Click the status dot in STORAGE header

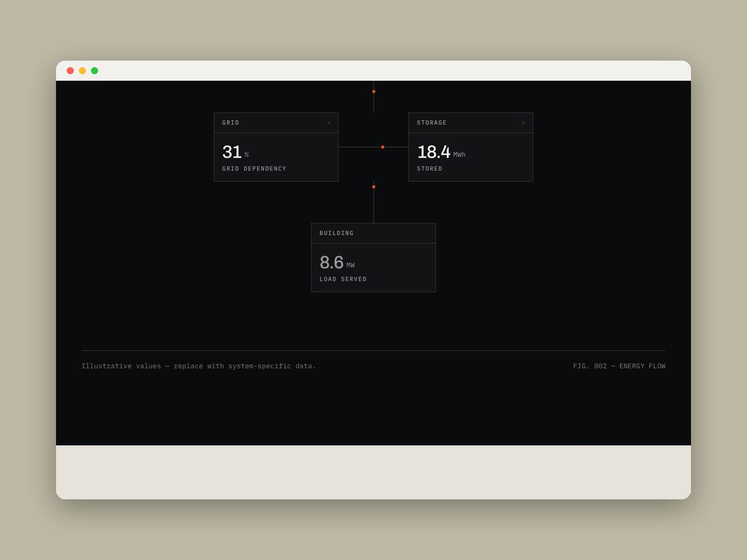tap(523, 123)
